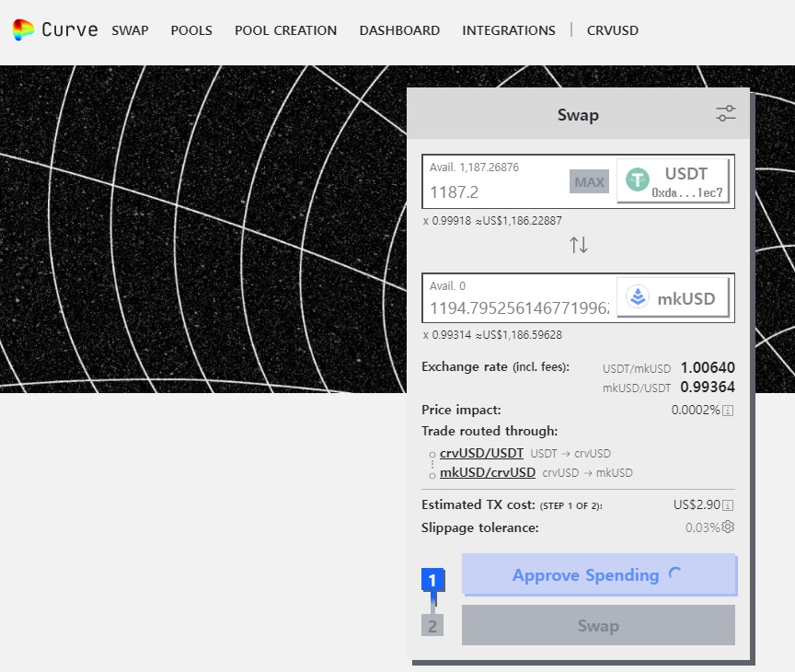Open the INTEGRATIONS page
This screenshot has height=672, width=795.
(509, 30)
